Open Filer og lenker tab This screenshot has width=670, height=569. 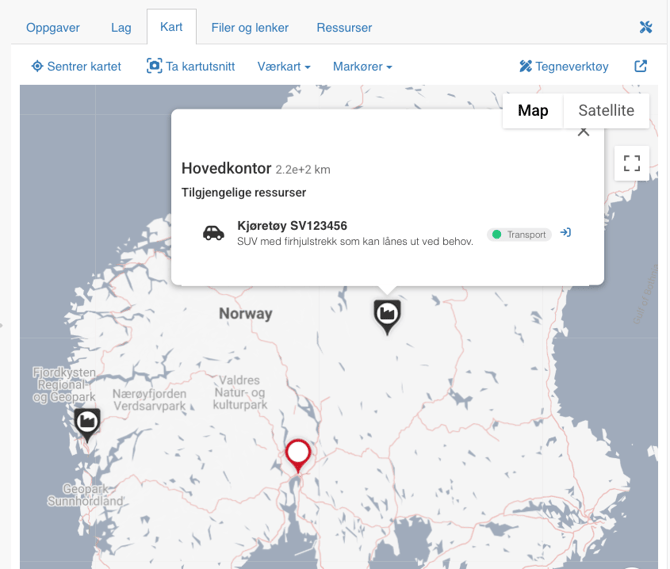pos(250,28)
